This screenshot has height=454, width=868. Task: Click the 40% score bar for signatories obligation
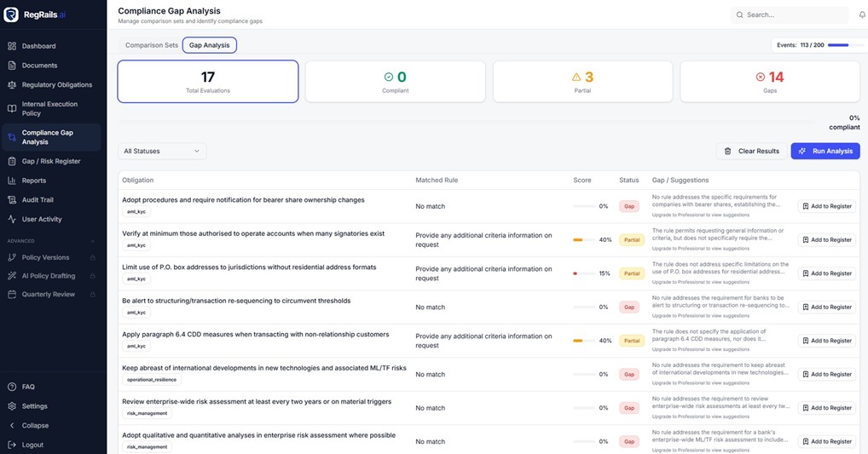[584, 240]
